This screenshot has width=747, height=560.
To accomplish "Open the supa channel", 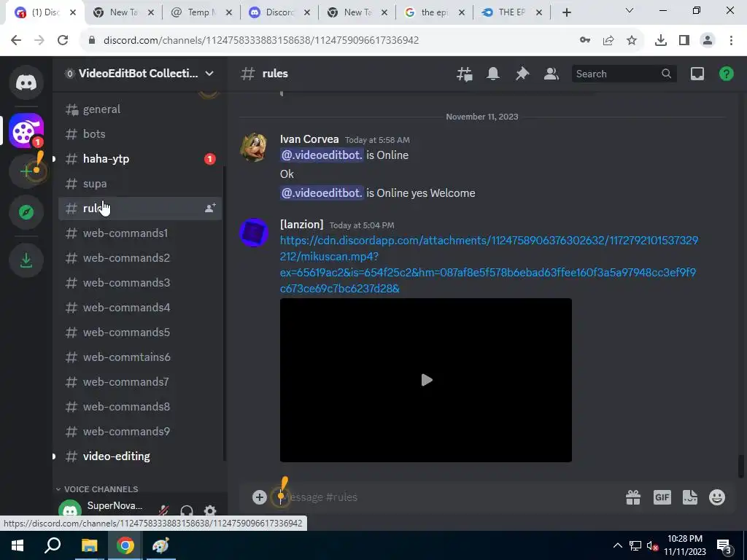I will pos(140,183).
